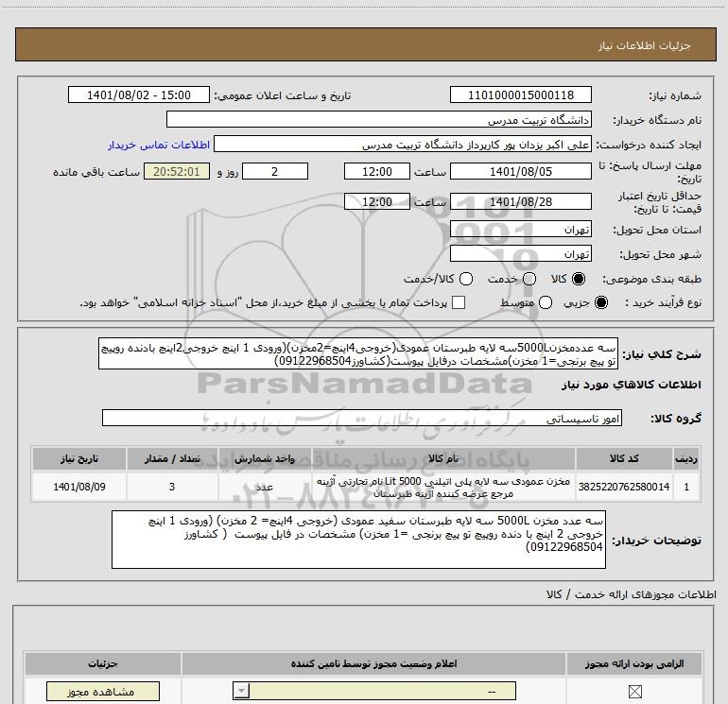
Task: Click the announcement date field 1401/08/02 - 15:00
Action: [139, 94]
